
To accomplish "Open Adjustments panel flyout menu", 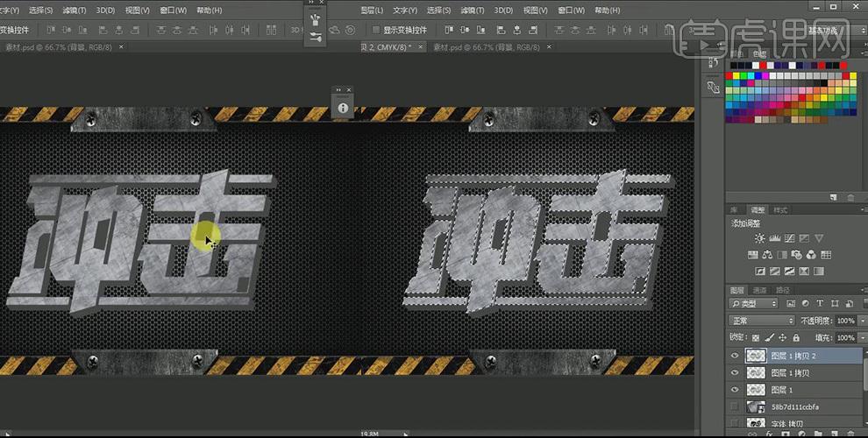I will [x=864, y=209].
